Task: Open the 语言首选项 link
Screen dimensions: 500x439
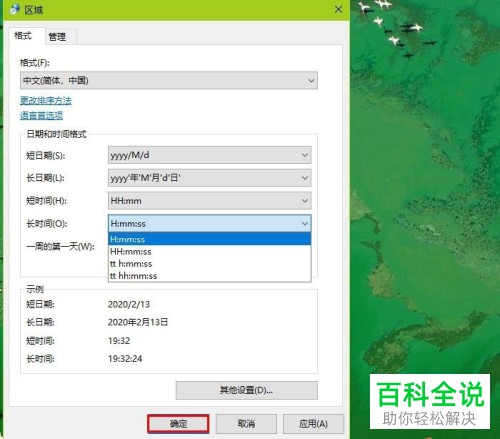Action: tap(41, 115)
